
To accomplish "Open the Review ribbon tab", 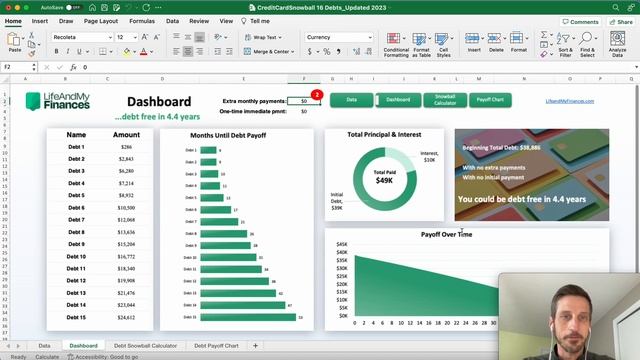I will [199, 21].
